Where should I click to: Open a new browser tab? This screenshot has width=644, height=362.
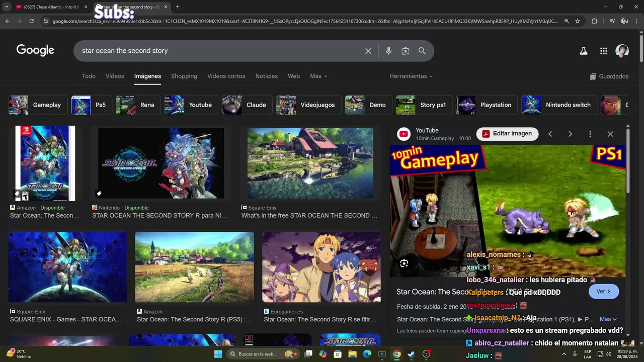pyautogui.click(x=178, y=7)
